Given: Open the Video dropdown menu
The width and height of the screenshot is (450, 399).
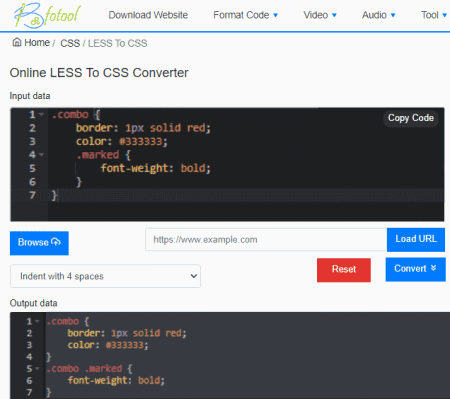Looking at the screenshot, I should [x=320, y=15].
